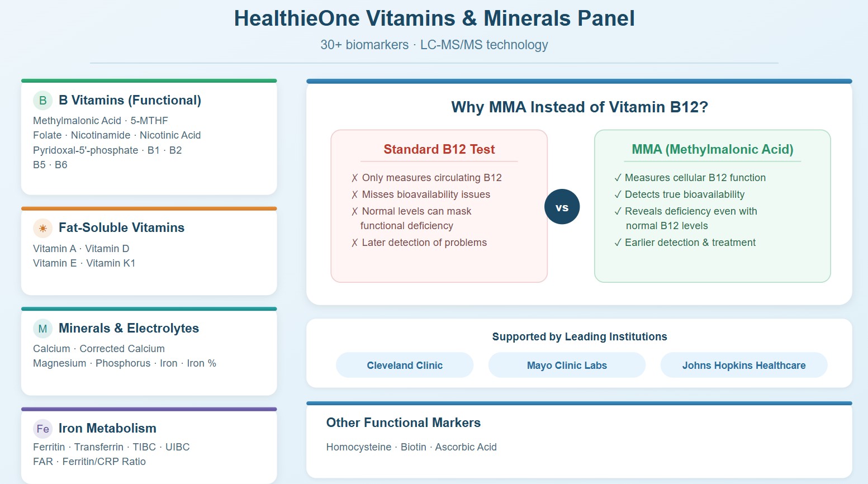Click the checkmark beside Earlier detection & treatment
868x484 pixels.
pos(618,243)
